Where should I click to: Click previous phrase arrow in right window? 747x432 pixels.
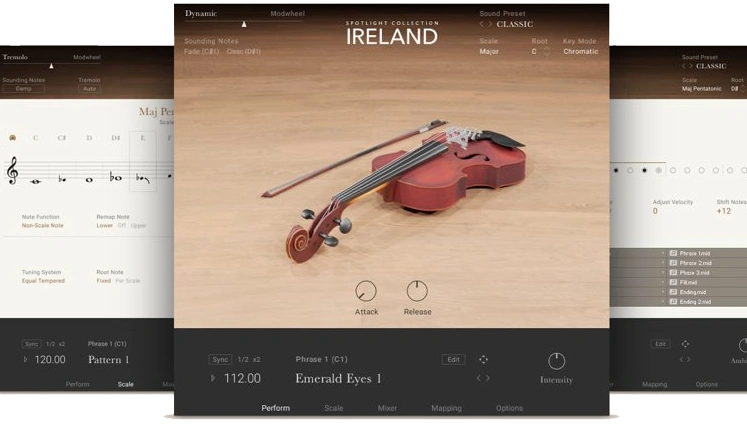[682, 360]
